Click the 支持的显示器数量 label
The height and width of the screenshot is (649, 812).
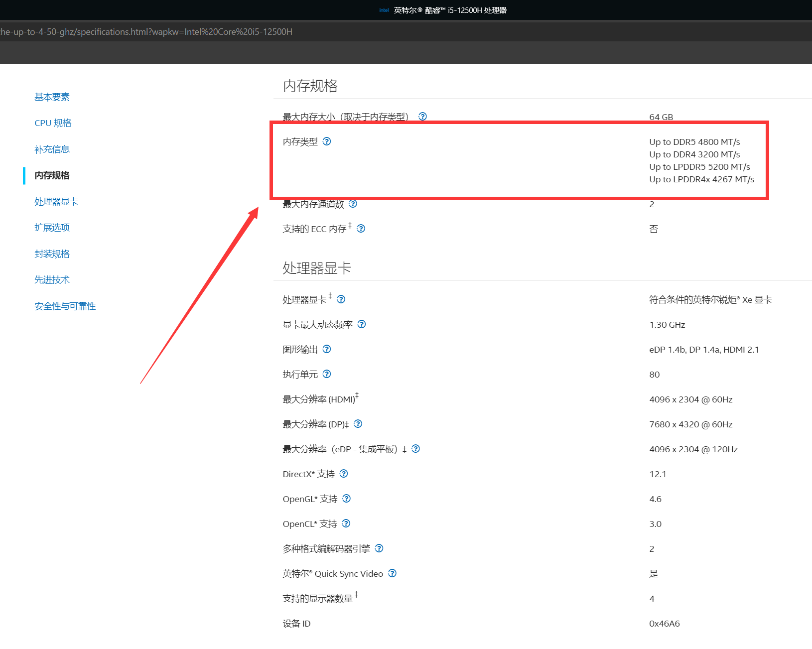pos(320,598)
